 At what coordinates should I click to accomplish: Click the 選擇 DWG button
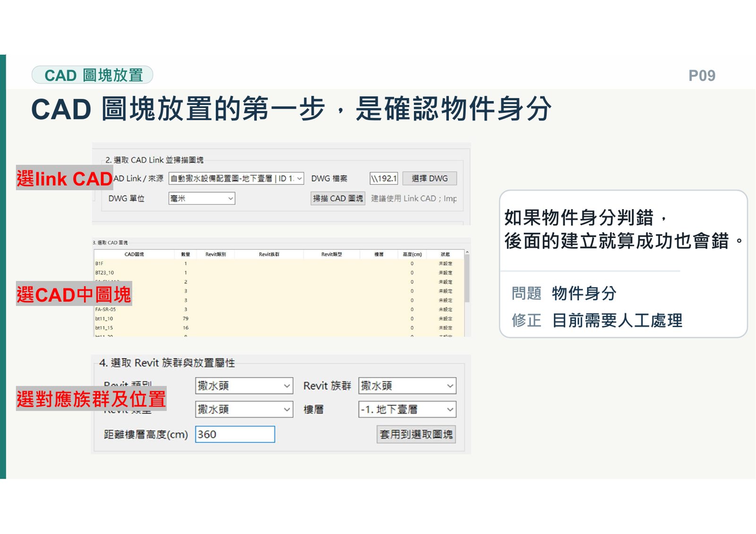tap(430, 178)
